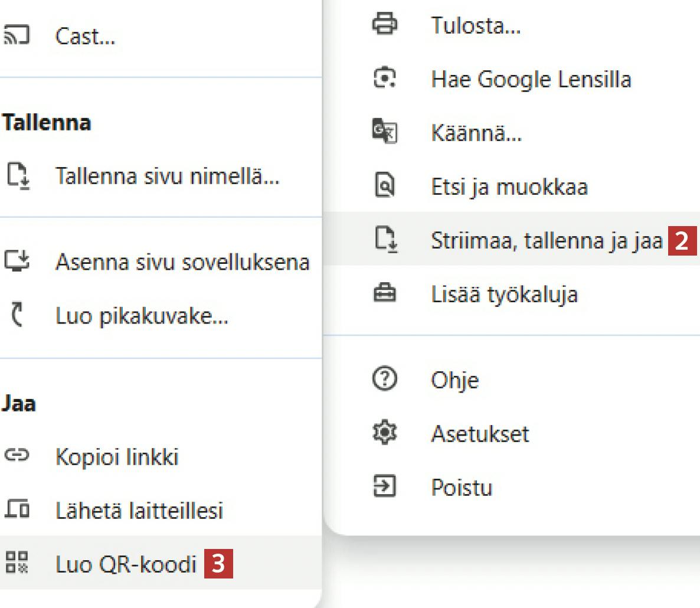Click the settings gear icon
700x608 pixels.
click(385, 434)
